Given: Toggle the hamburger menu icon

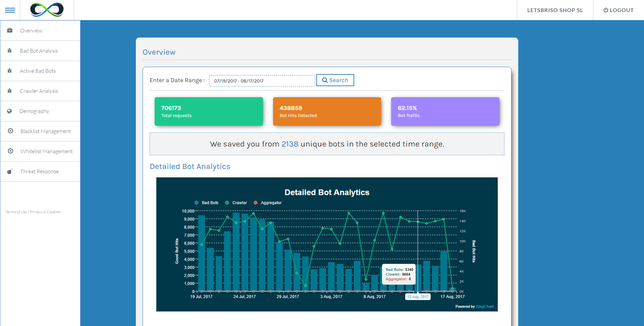Looking at the screenshot, I should pyautogui.click(x=10, y=10).
